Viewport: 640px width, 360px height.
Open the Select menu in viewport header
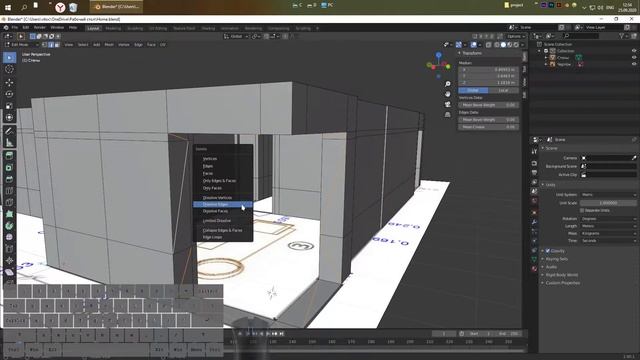click(x=83, y=45)
